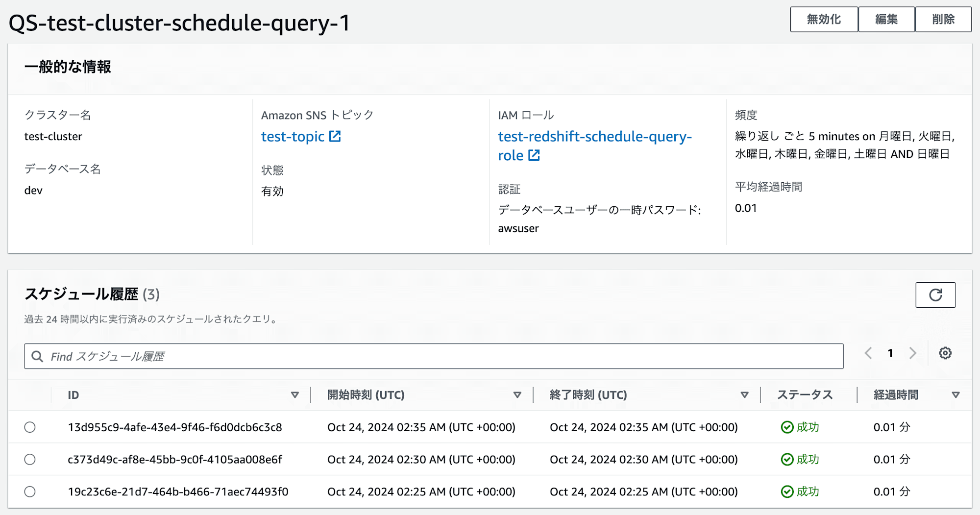The image size is (980, 515).
Task: Sort by ID column arrow
Action: click(295, 395)
